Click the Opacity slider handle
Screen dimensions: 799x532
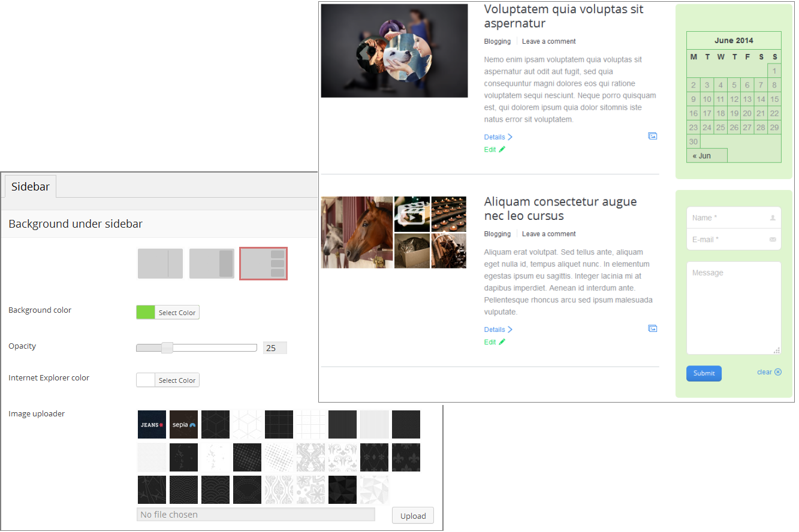click(x=167, y=348)
